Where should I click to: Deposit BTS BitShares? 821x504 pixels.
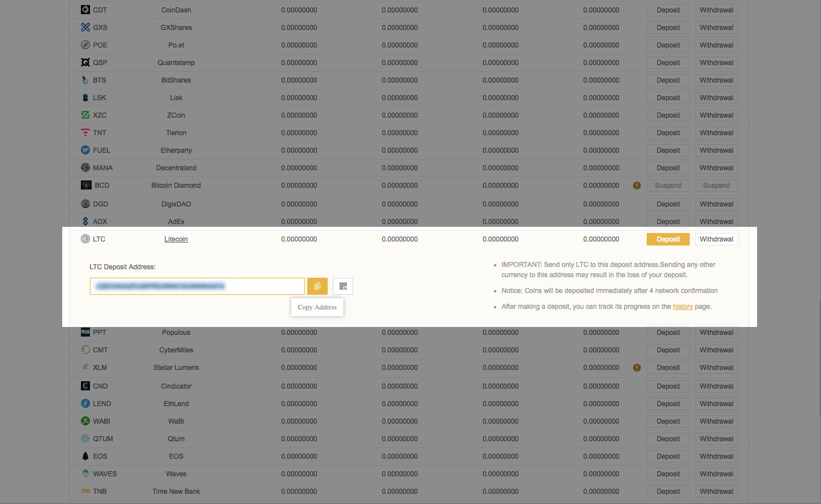668,80
